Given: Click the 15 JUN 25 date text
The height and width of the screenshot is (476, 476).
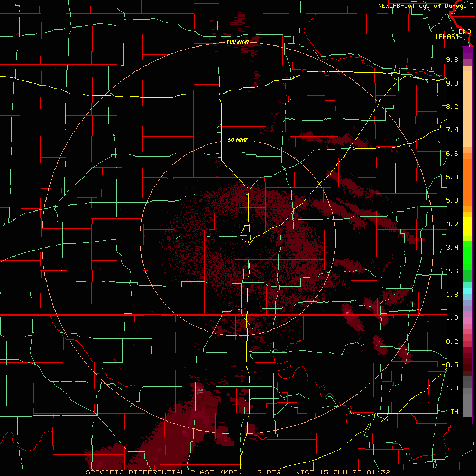Looking at the screenshot, I should [342, 472].
